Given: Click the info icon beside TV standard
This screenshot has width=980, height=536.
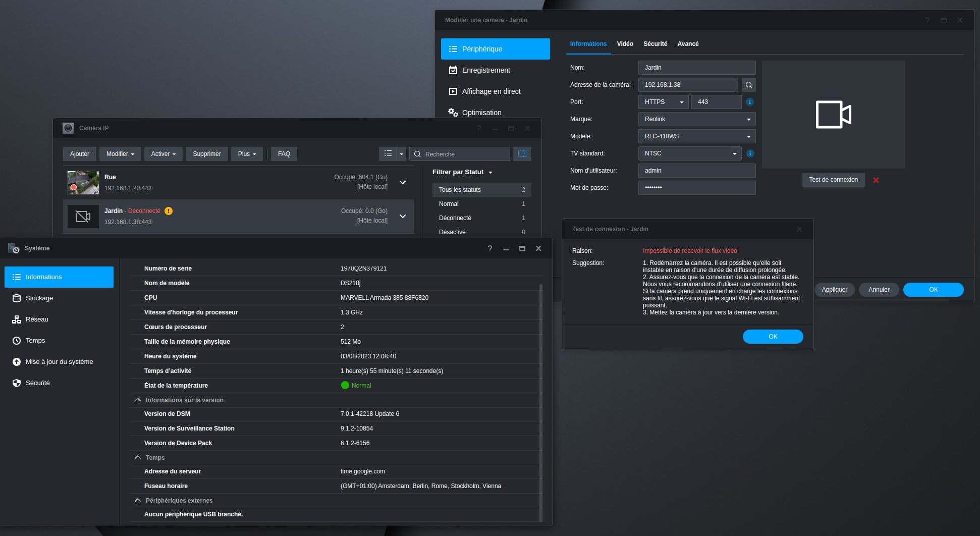Looking at the screenshot, I should [750, 153].
